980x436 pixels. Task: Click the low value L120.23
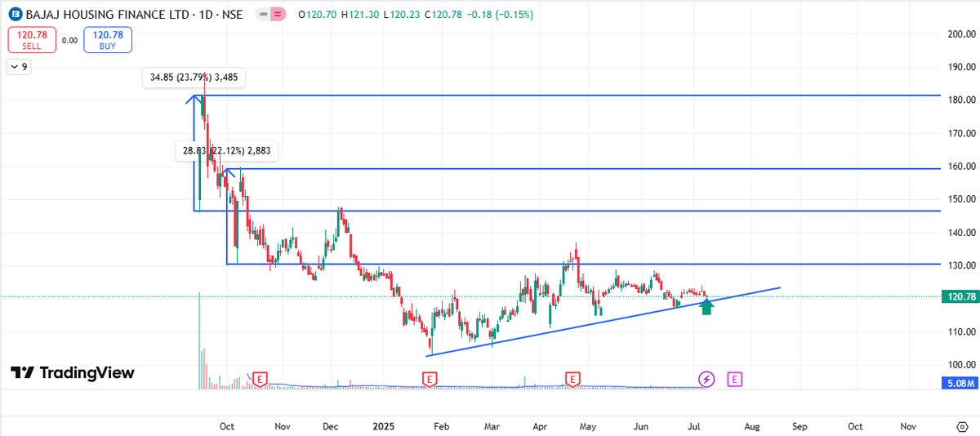point(401,15)
